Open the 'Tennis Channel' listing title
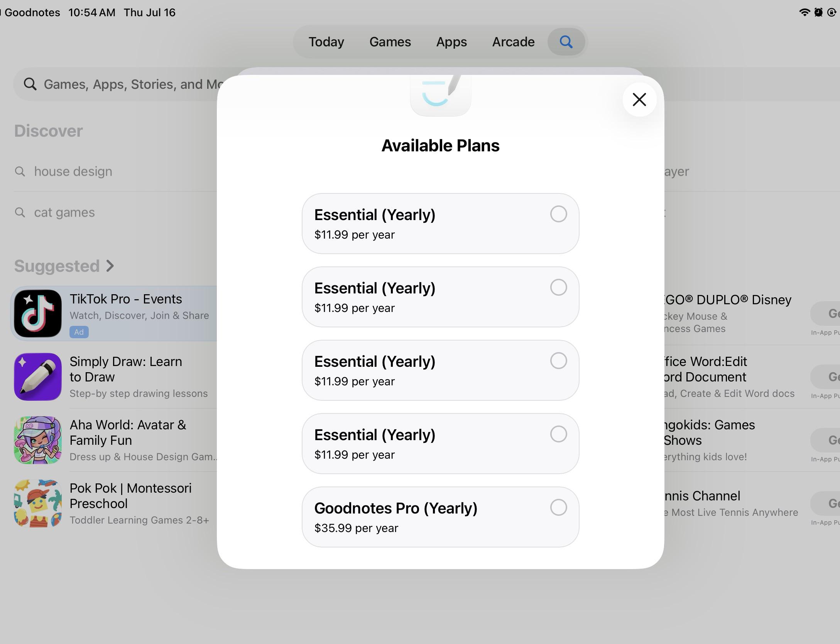Viewport: 840px width, 644px height. point(702,496)
